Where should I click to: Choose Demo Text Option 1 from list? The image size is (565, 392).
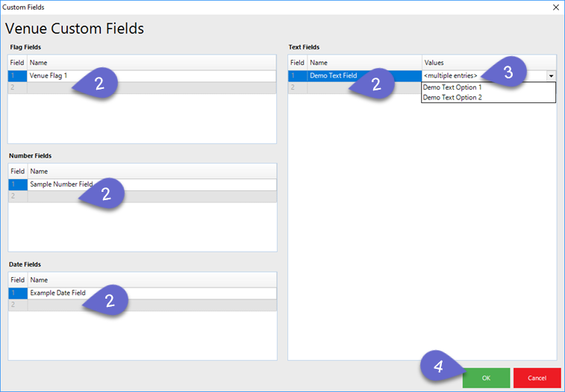pyautogui.click(x=452, y=87)
